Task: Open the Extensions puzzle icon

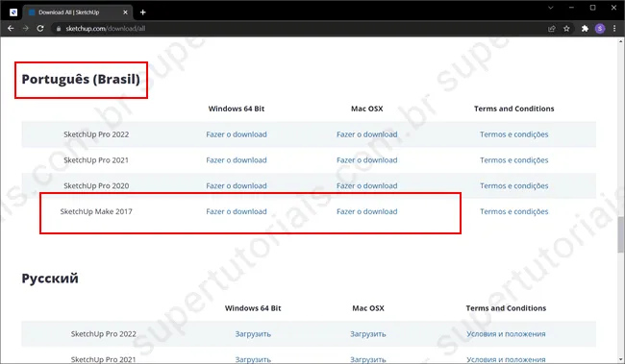Action: point(585,29)
